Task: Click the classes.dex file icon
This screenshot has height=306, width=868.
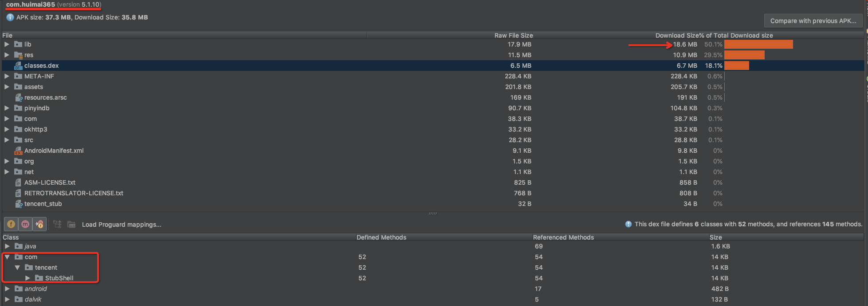Action: tap(18, 66)
